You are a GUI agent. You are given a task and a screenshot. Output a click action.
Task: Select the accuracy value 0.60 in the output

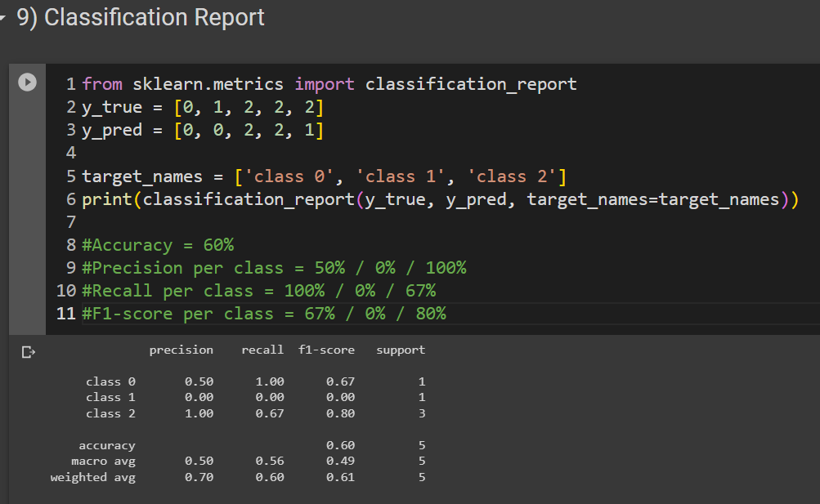[340, 445]
